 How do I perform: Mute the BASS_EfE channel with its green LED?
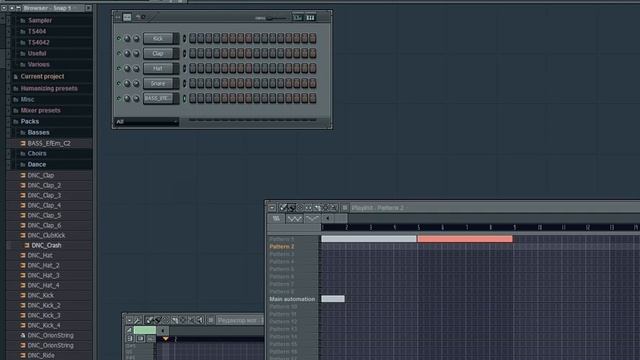pyautogui.click(x=119, y=98)
